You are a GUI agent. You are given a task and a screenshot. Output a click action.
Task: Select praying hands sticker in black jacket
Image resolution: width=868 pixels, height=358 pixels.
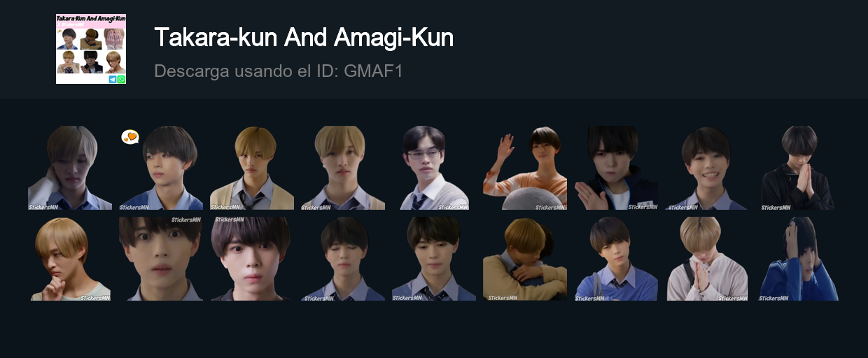click(x=798, y=168)
